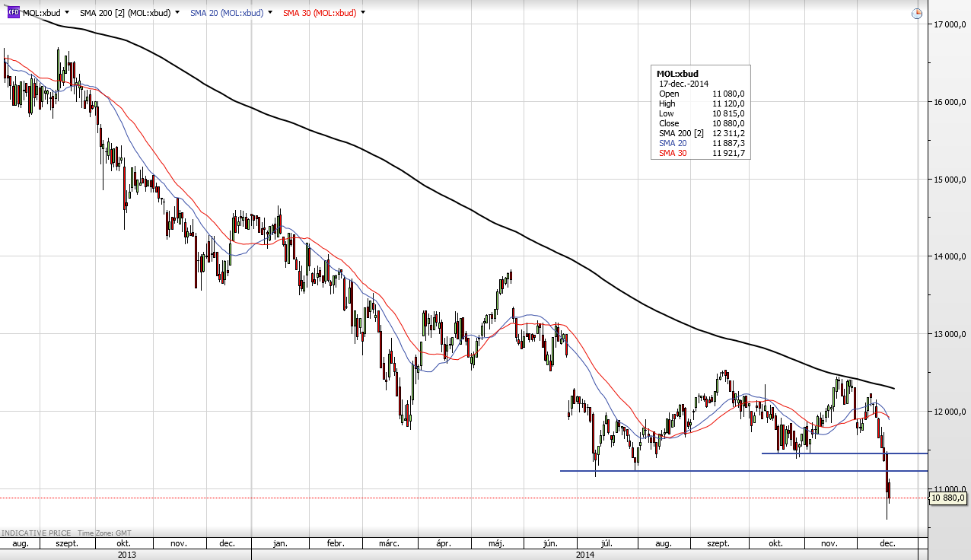The height and width of the screenshot is (560, 971).
Task: Click the júl. month label
Action: point(607,544)
